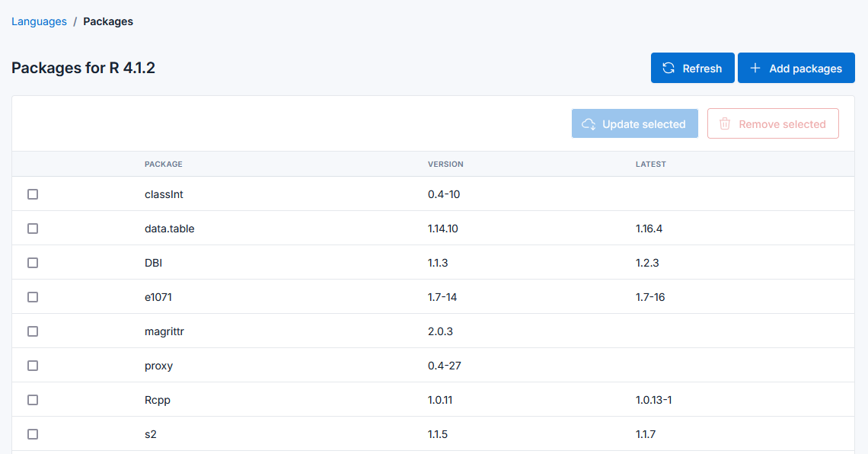Click the PACKAGE column header
868x454 pixels.
(x=163, y=164)
